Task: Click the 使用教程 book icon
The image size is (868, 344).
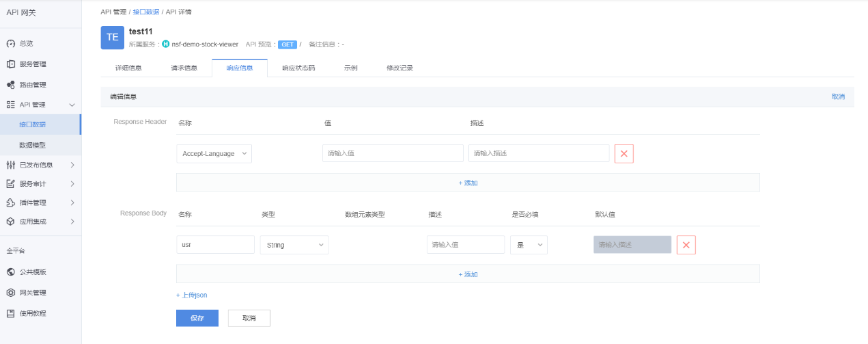Action: 11,313
